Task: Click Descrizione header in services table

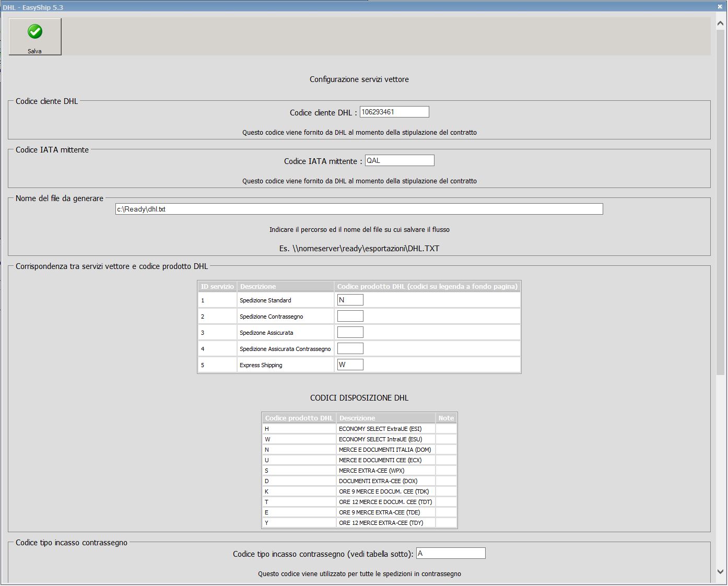Action: pyautogui.click(x=285, y=286)
